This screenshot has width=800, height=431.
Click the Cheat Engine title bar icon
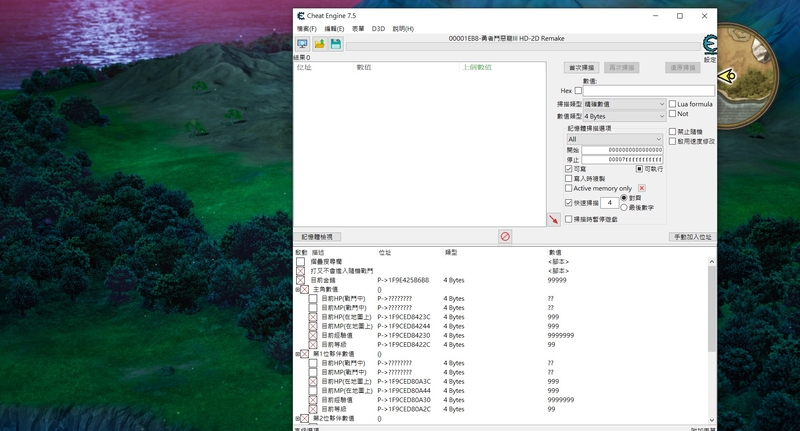(x=301, y=16)
